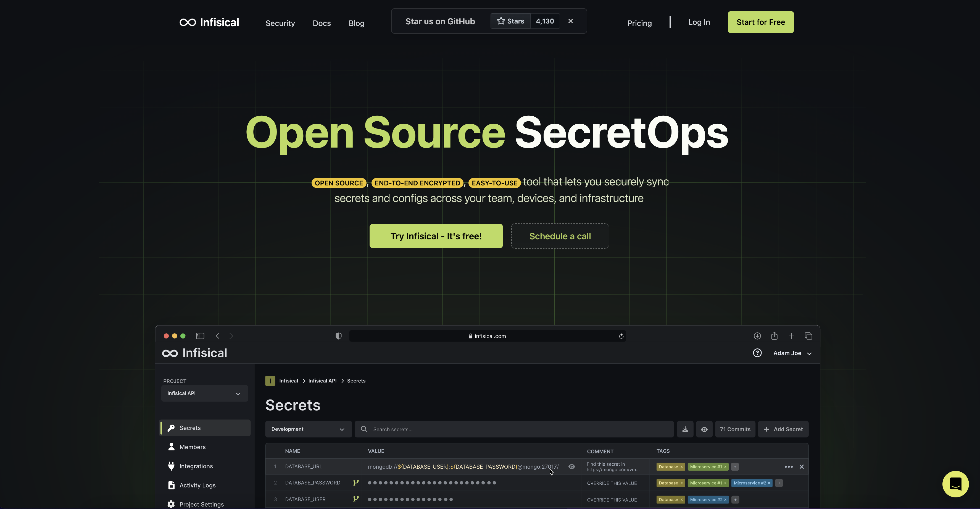
Task: Open the Development environment dropdown
Action: pos(308,429)
